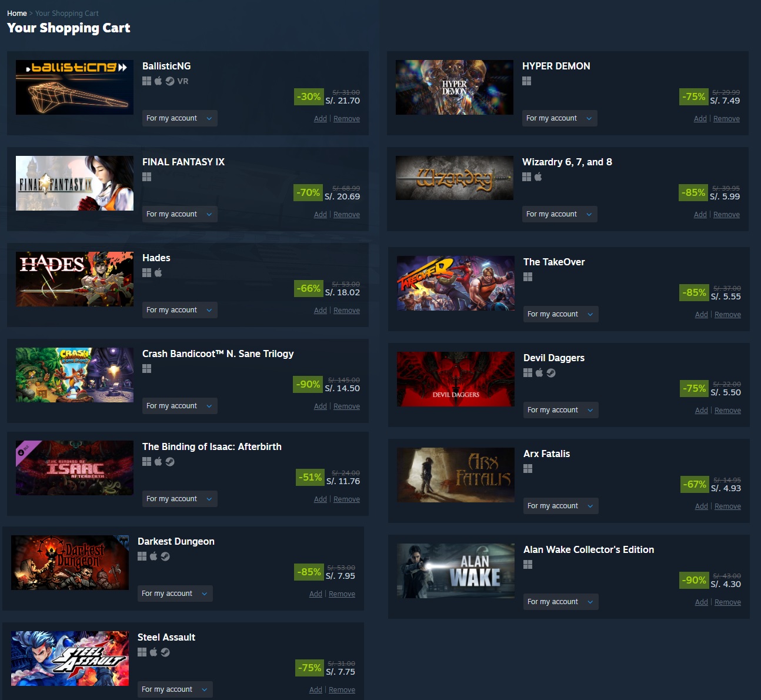Click Add link for HYPER DEMON

point(700,119)
